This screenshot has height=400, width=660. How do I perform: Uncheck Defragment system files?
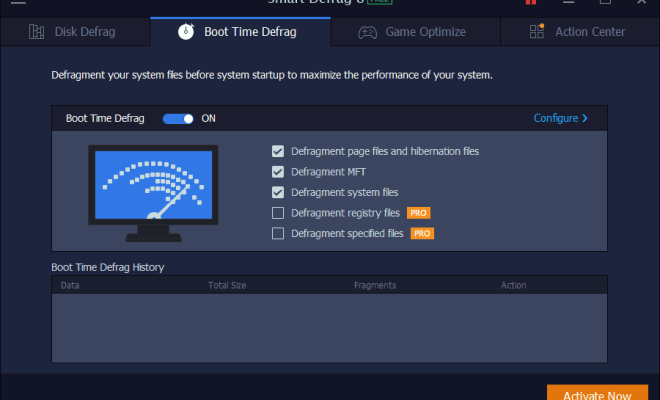(x=278, y=192)
